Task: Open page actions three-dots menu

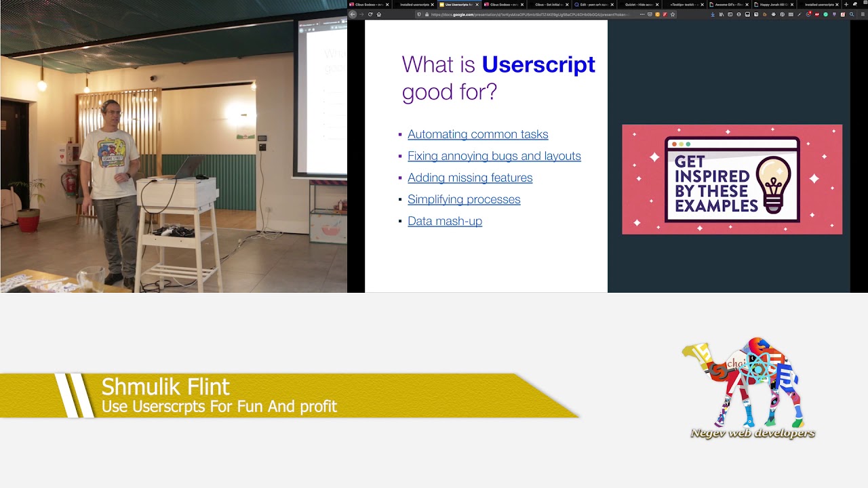Action: pos(642,14)
